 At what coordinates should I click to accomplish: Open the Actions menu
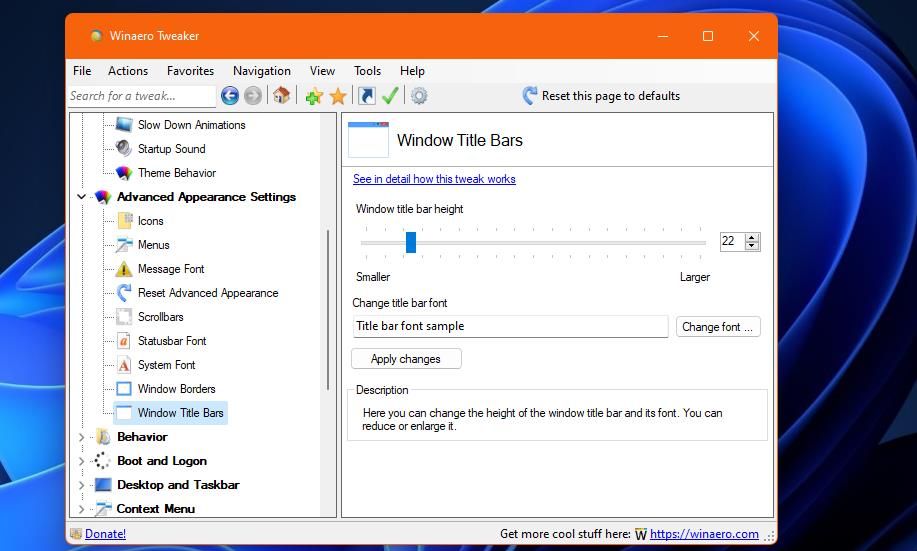(128, 71)
